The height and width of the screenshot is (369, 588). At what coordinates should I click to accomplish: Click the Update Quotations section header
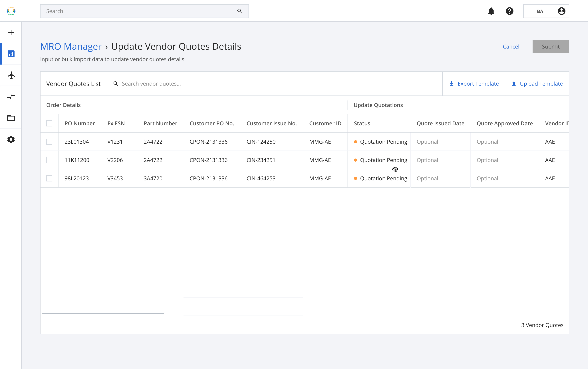click(378, 105)
